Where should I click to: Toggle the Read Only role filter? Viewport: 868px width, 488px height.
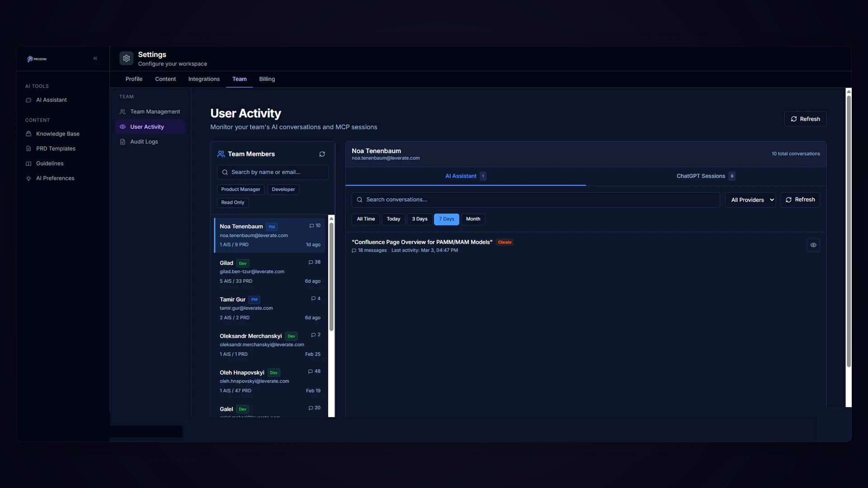pyautogui.click(x=232, y=202)
